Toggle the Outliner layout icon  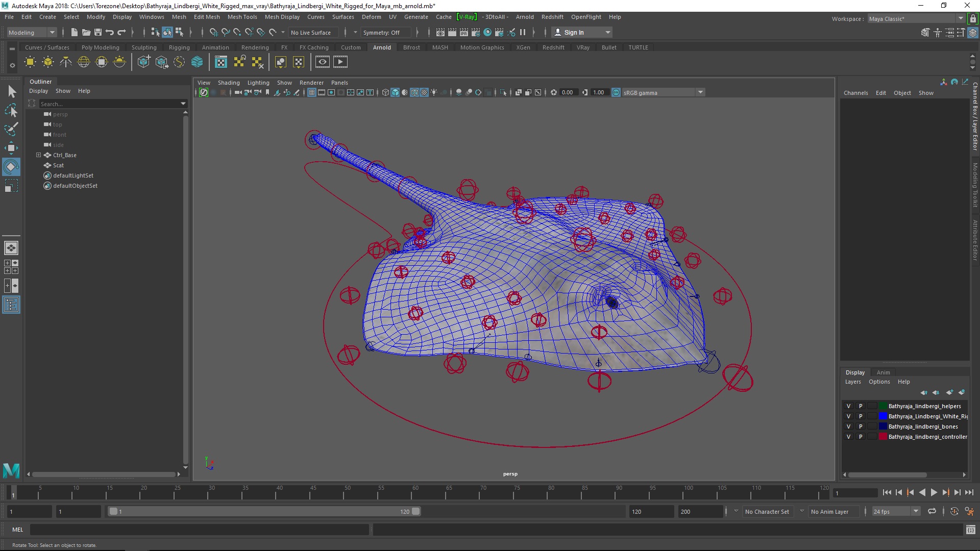point(11,305)
